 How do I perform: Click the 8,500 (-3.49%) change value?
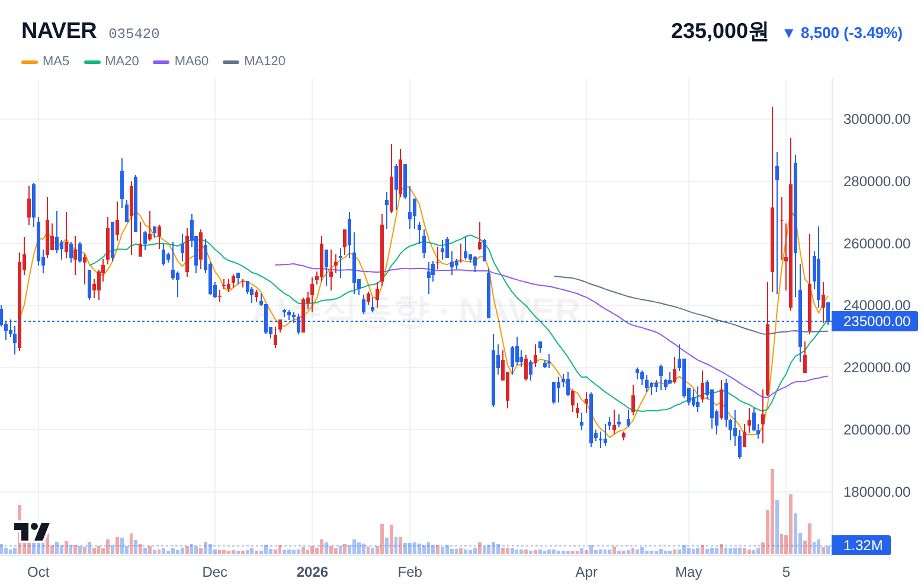[x=852, y=33]
